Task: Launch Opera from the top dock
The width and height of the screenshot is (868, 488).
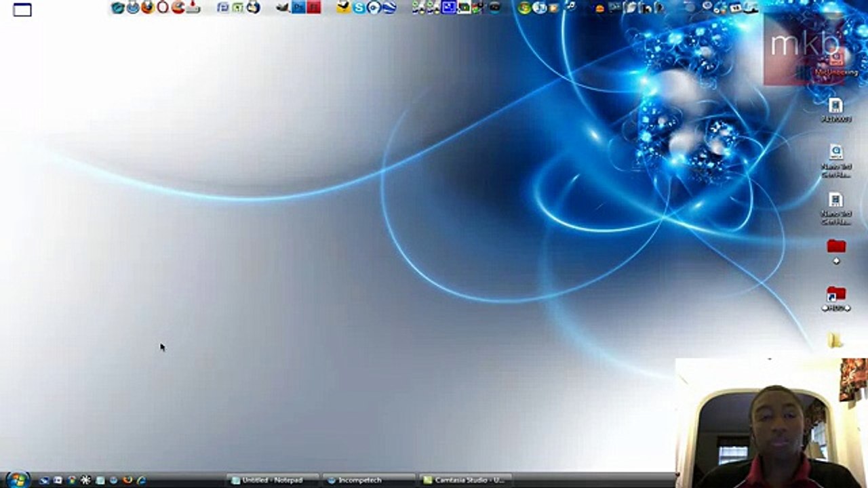Action: (x=163, y=7)
